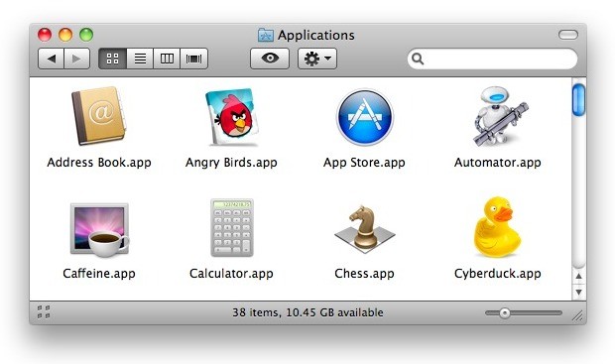Image resolution: width=615 pixels, height=364 pixels.
Task: Select the Caffeine coffee cup icon
Action: (99, 229)
